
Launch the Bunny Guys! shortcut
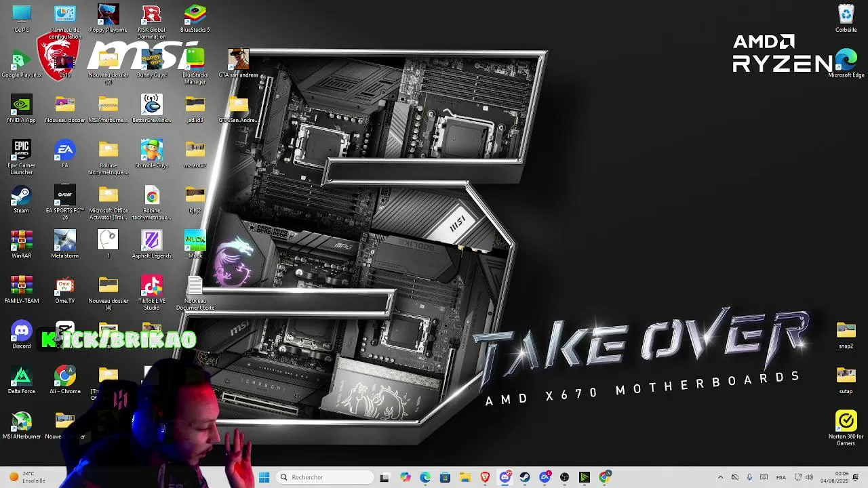tap(152, 64)
